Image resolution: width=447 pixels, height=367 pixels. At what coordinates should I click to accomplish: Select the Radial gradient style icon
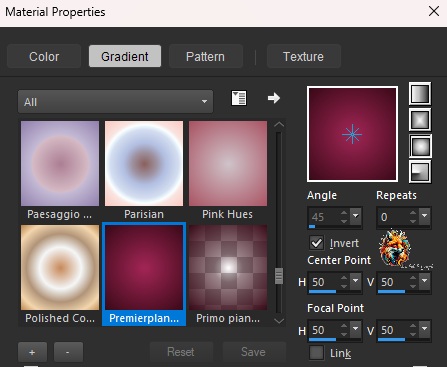coord(420,172)
